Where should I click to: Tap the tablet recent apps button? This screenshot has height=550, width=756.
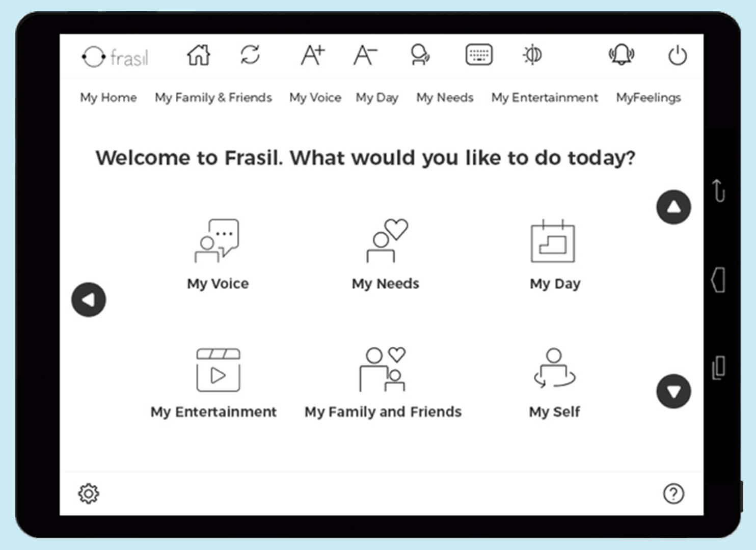718,367
